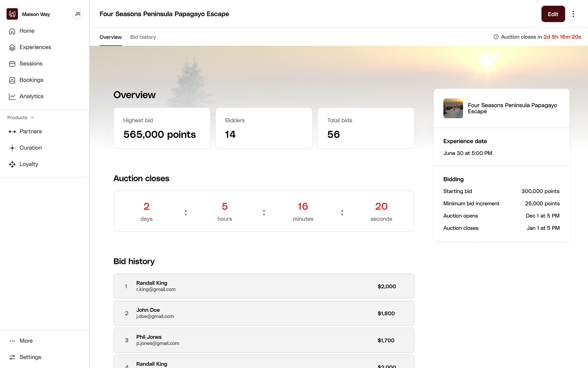This screenshot has width=588, height=368.
Task: Select Phil Jones bid row
Action: coord(264,340)
